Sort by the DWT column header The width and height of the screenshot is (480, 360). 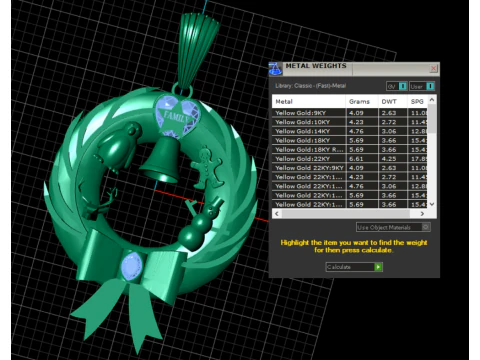[x=392, y=101]
